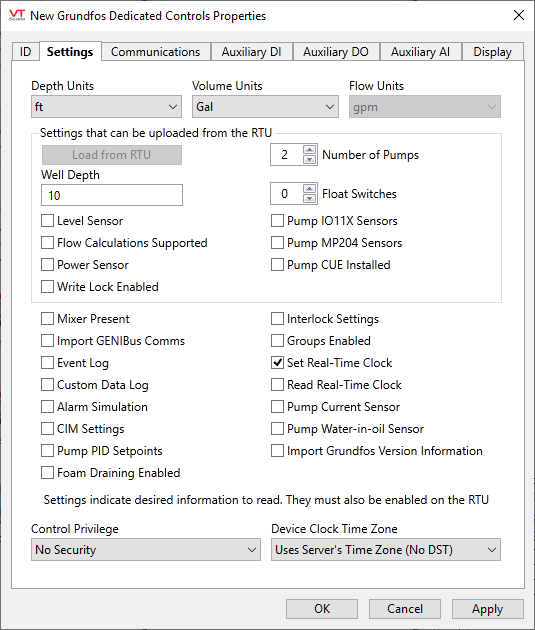
Task: Increase the Float Switches count
Action: tap(309, 189)
